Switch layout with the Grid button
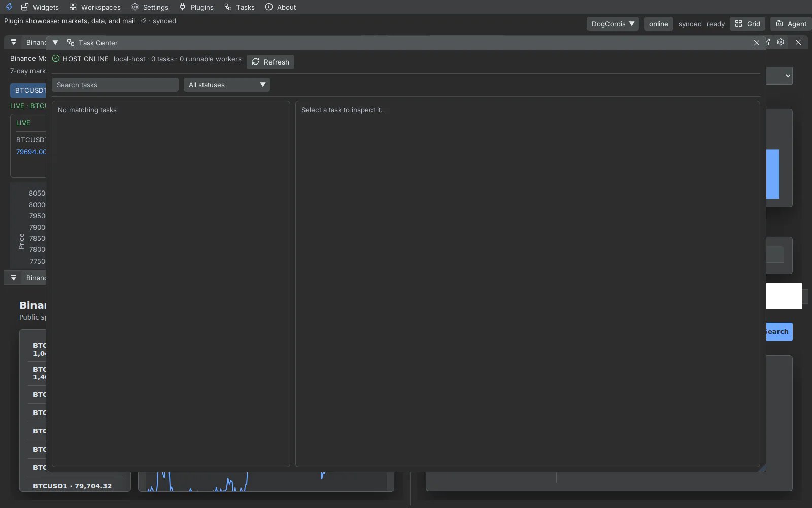812x508 pixels. coord(748,24)
